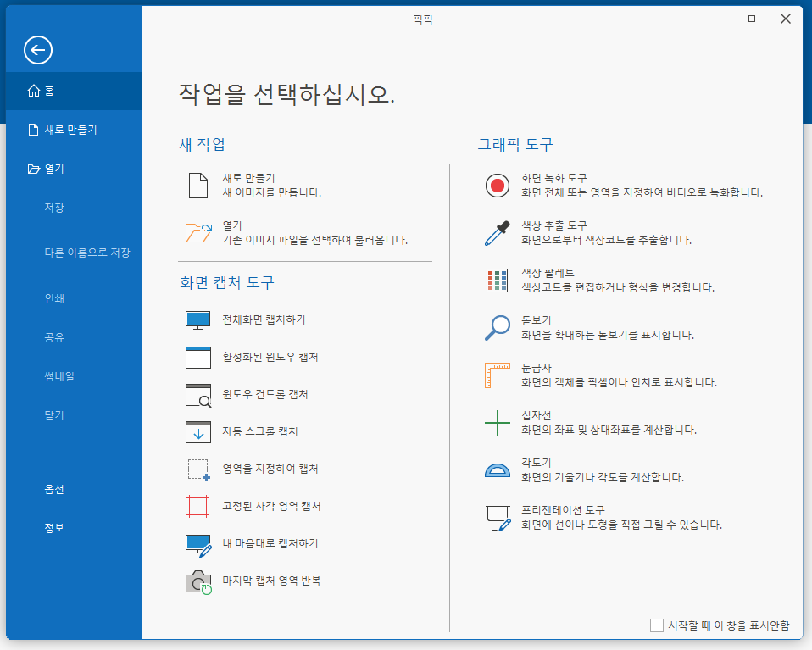Click the red screen recorder icon
This screenshot has height=650, width=812.
coord(498,186)
